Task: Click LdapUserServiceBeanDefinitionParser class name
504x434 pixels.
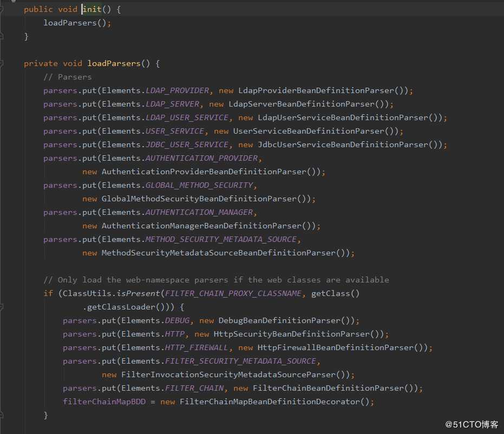Action: [x=343, y=117]
